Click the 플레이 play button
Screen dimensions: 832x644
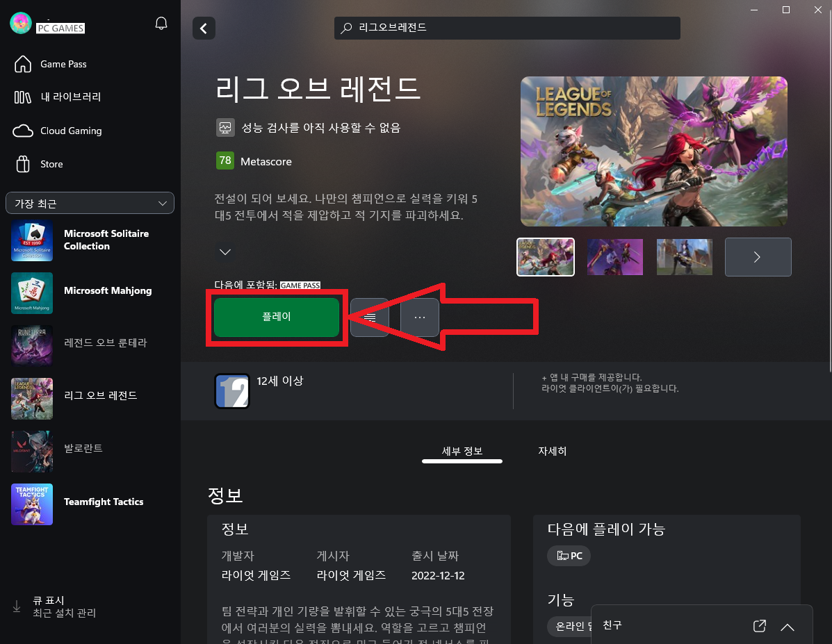pyautogui.click(x=277, y=317)
